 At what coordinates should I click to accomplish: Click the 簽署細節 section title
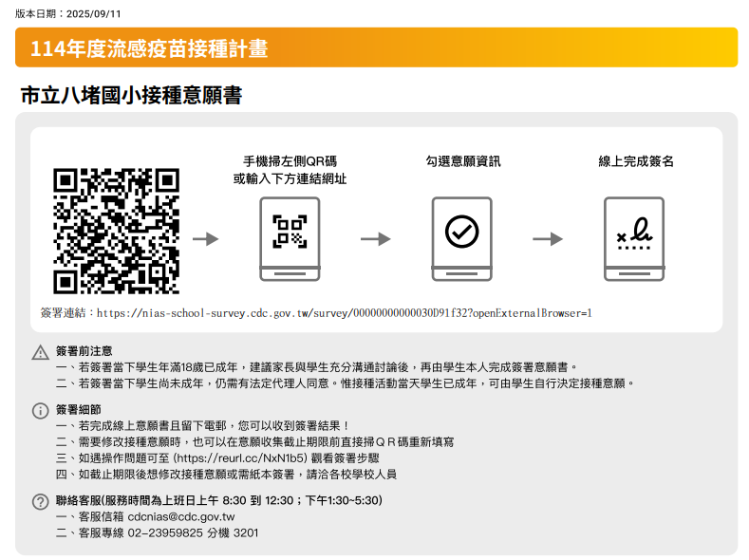click(78, 410)
